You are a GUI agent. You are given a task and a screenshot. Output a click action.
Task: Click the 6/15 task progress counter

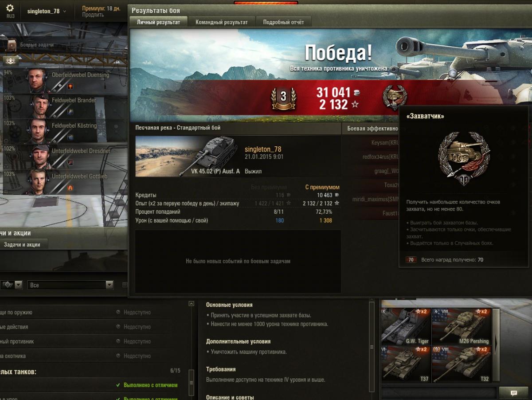click(175, 370)
